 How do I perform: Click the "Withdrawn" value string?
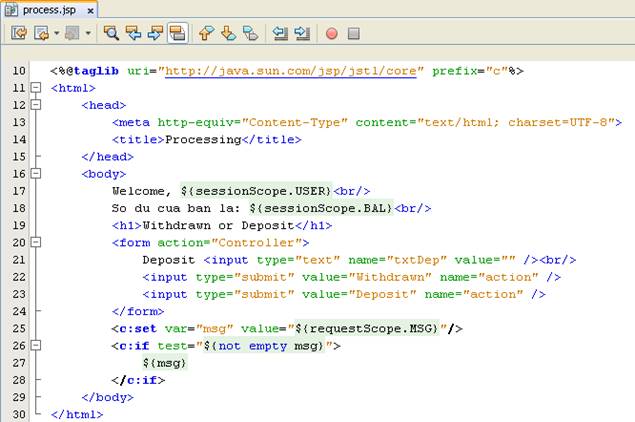pyautogui.click(x=390, y=277)
